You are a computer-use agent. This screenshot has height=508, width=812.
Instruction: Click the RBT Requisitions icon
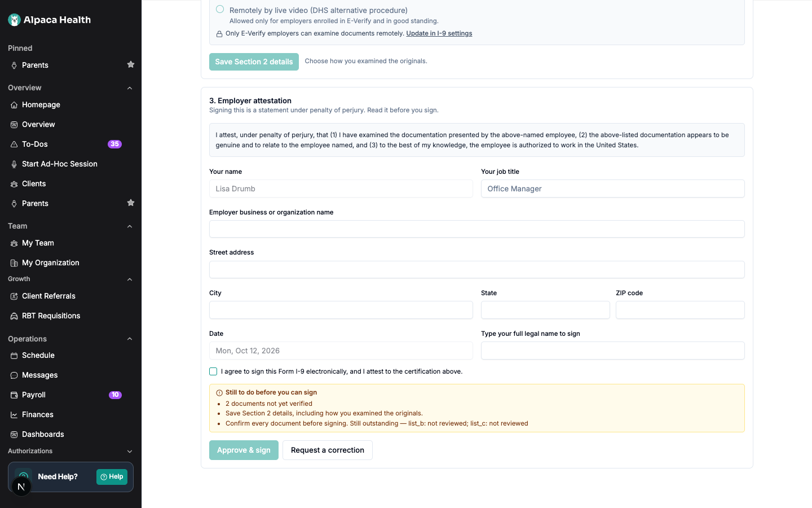click(14, 316)
